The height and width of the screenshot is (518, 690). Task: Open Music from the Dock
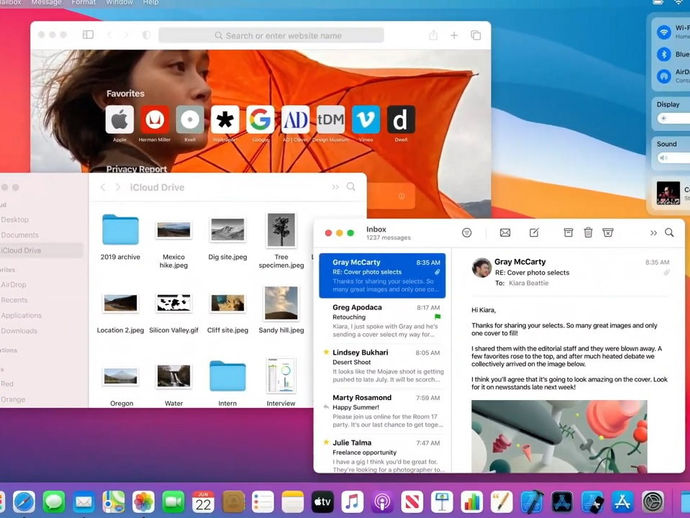352,502
